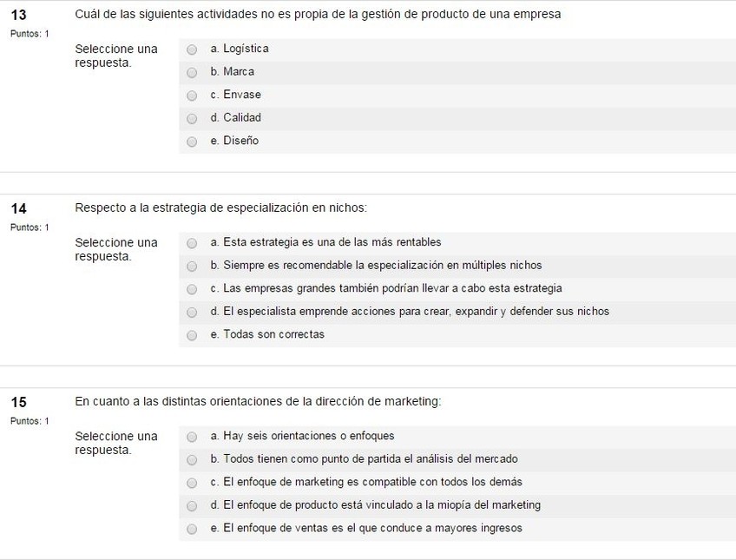Click question number 15 heading
736x560 pixels.
tap(18, 402)
